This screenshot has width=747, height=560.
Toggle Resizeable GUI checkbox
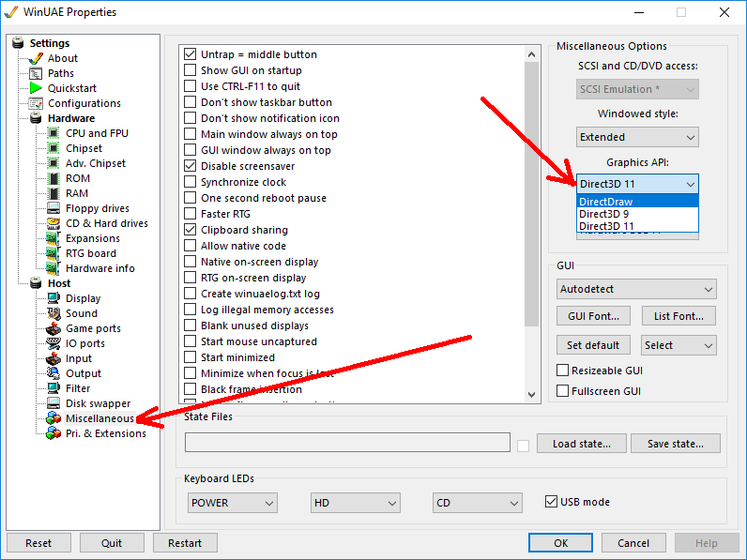coord(563,371)
